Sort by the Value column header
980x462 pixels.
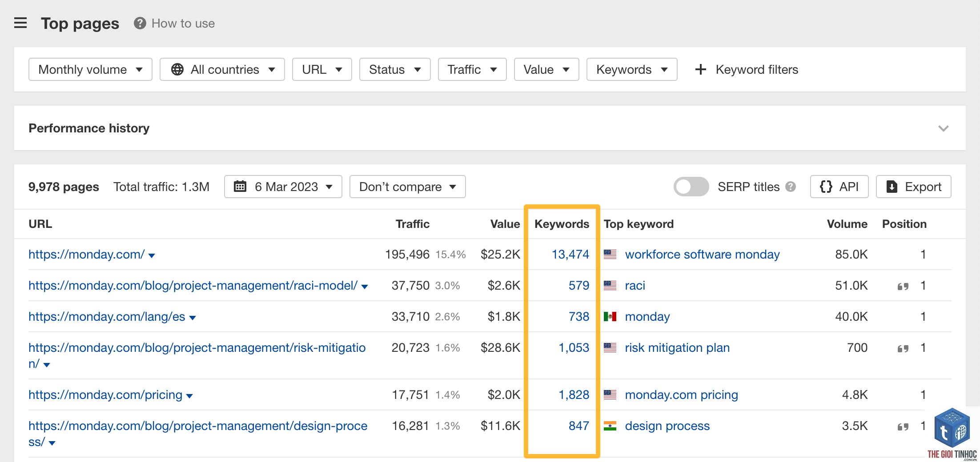coord(505,224)
